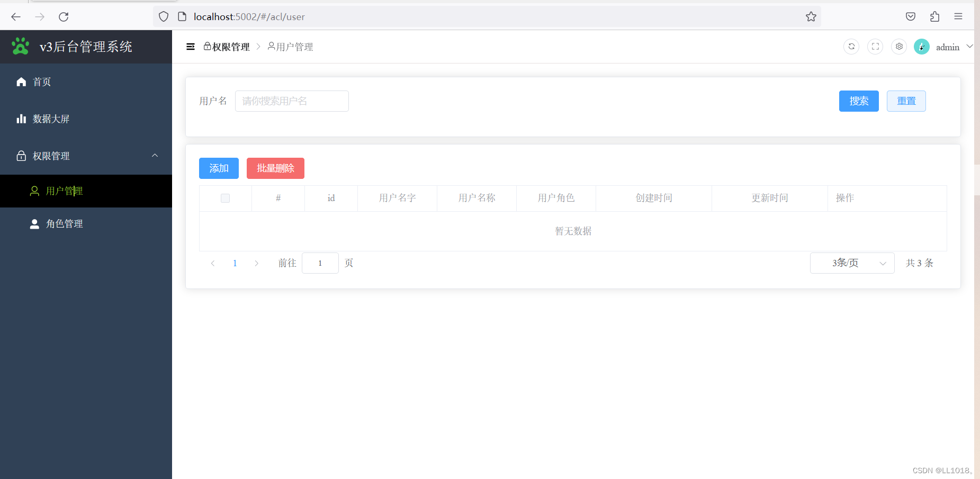Reload the page with the browser refresh icon

tap(64, 17)
